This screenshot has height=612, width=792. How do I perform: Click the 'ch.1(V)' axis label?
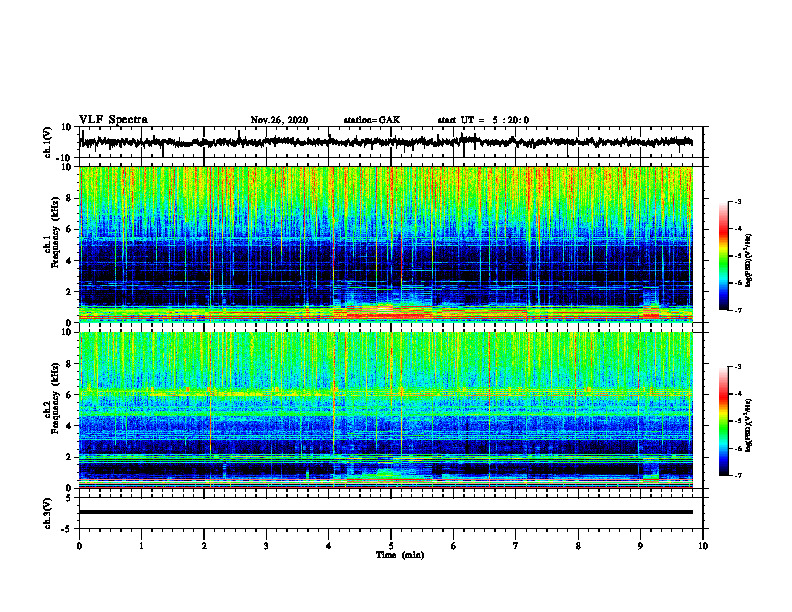(x=48, y=142)
